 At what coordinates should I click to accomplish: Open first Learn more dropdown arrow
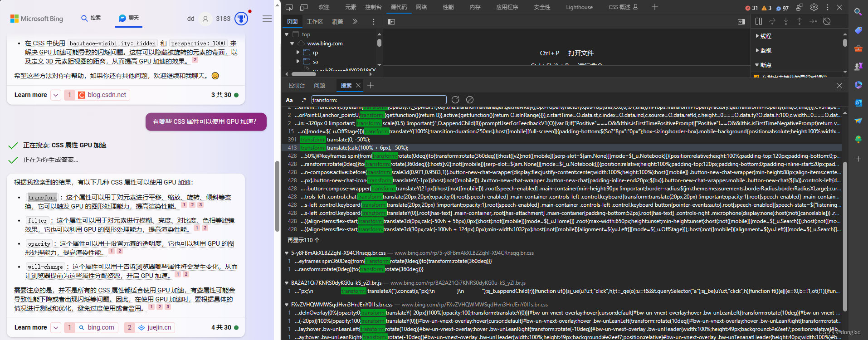[55, 95]
